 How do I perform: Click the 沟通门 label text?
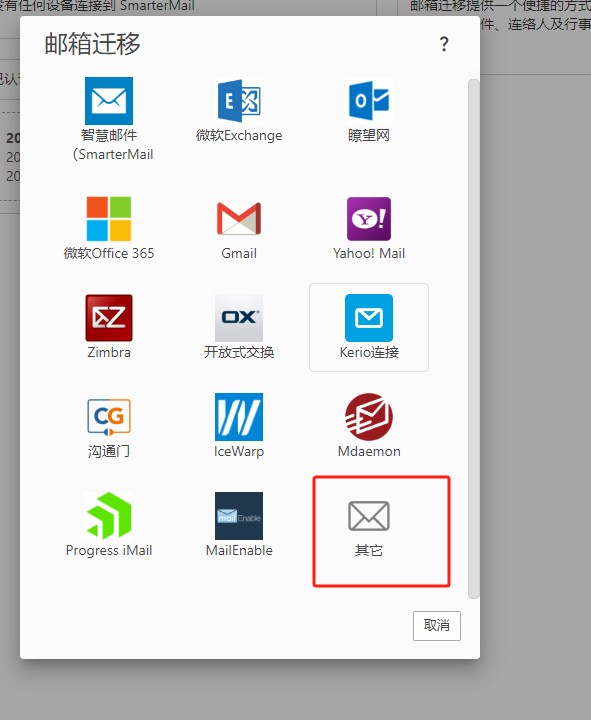109,451
